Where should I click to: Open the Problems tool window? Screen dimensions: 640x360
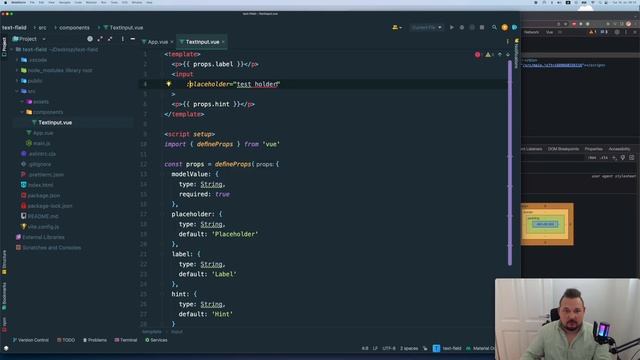(95, 340)
